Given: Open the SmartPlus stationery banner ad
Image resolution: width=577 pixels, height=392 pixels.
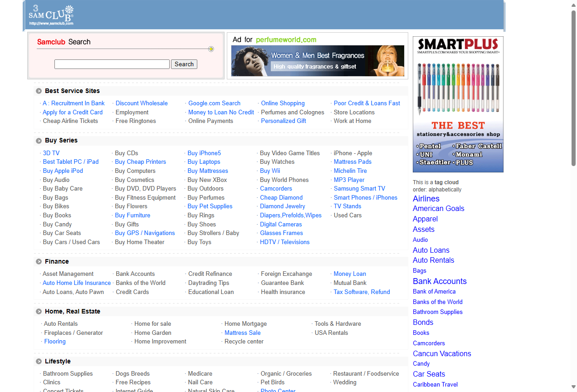Looking at the screenshot, I should (458, 104).
